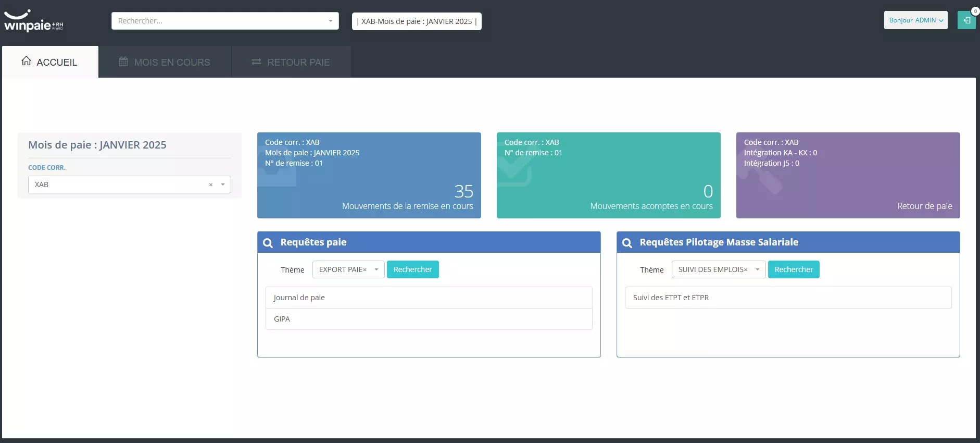
Task: Click Intégration KA - KX : 0 text
Action: 781,153
